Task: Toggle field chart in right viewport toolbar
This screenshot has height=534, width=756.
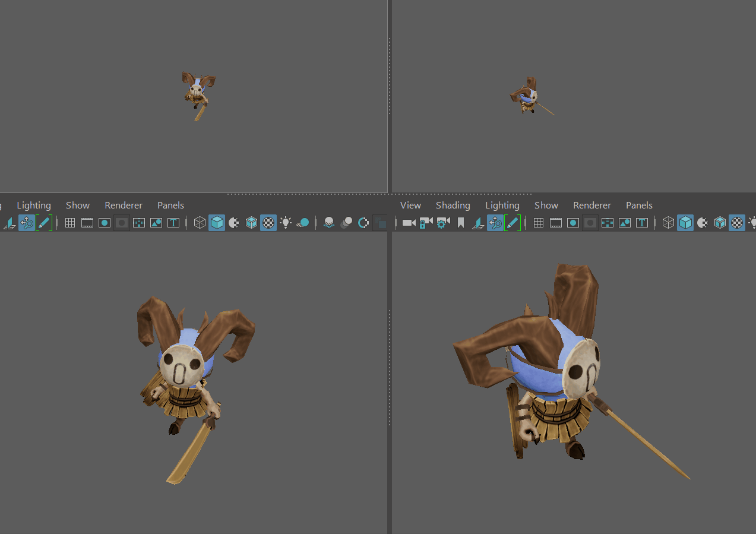Action: pos(608,223)
